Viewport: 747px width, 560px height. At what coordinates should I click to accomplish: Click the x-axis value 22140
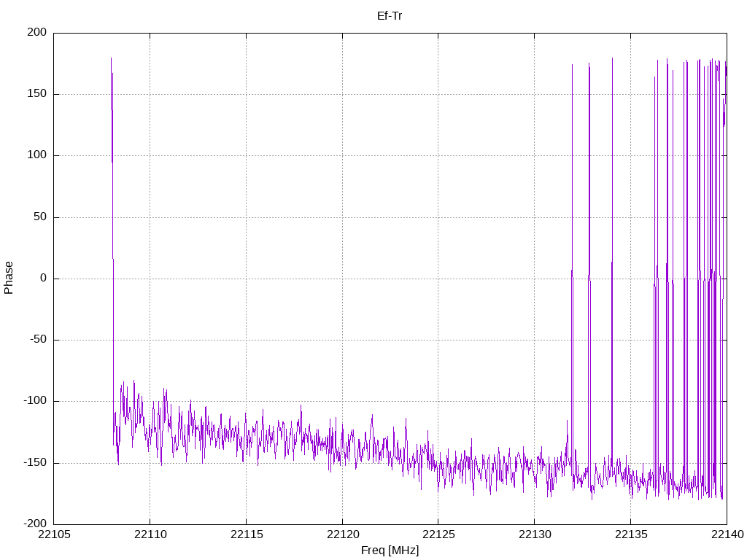[x=727, y=534]
